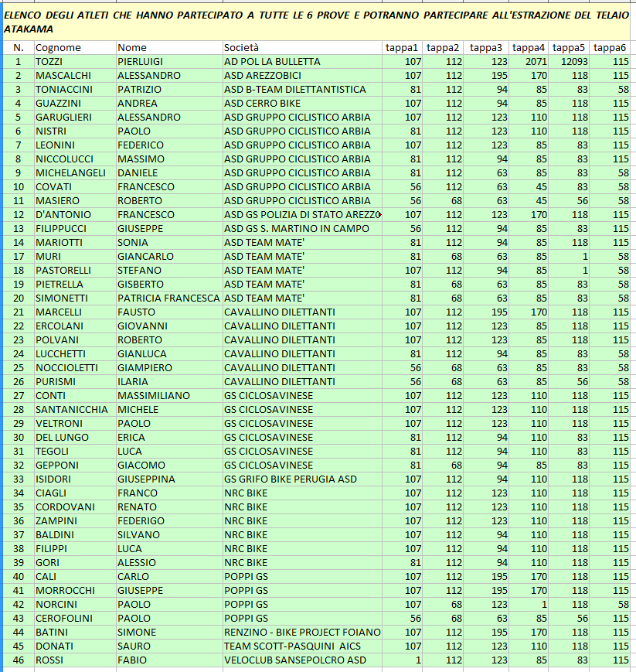Screen dimensions: 636x672
Task: Select first name cell MASSIMILIANO
Action: pos(169,396)
